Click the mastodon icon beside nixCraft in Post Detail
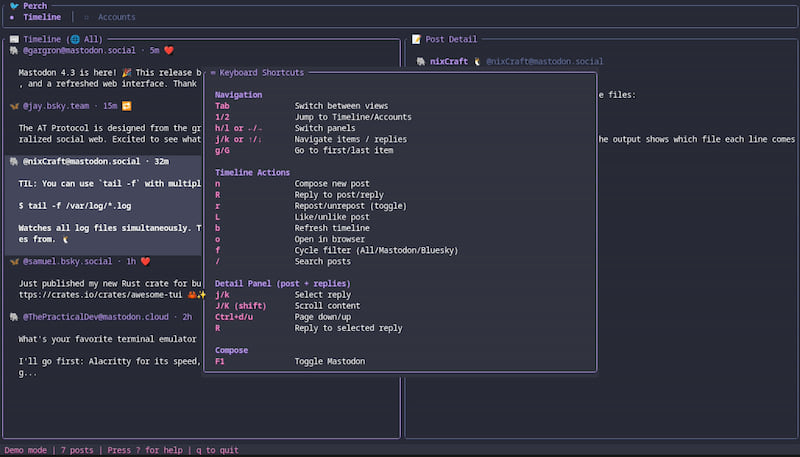The width and height of the screenshot is (800, 457). [x=421, y=62]
